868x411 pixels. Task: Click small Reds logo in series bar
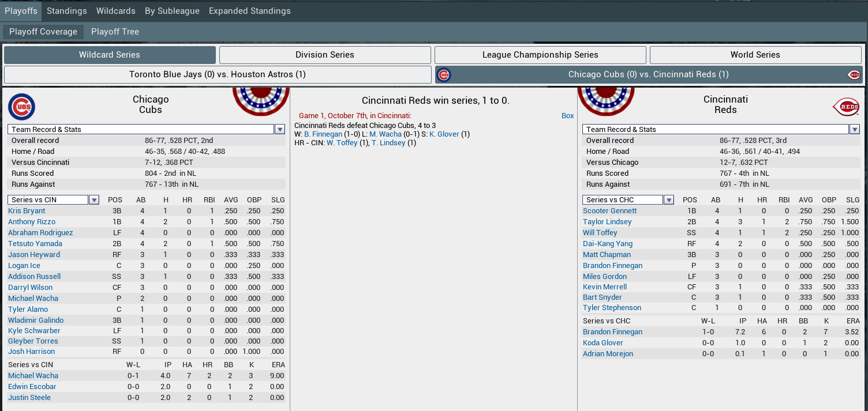tap(854, 75)
